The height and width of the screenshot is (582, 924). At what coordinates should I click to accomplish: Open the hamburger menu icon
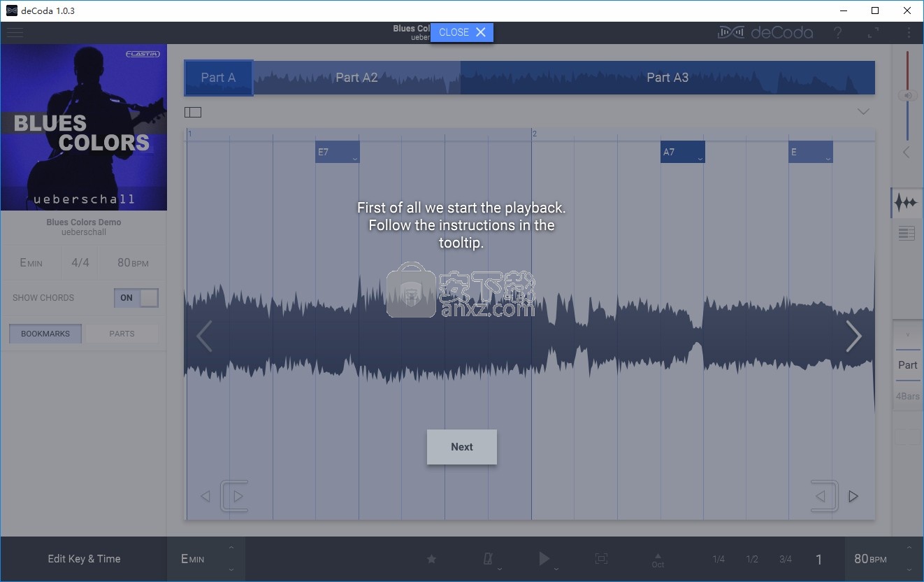pos(15,33)
